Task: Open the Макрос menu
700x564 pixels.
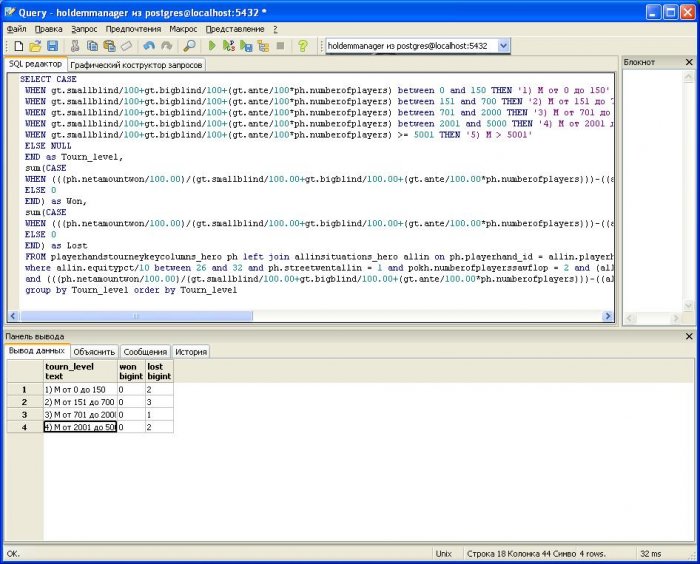Action: [x=183, y=29]
